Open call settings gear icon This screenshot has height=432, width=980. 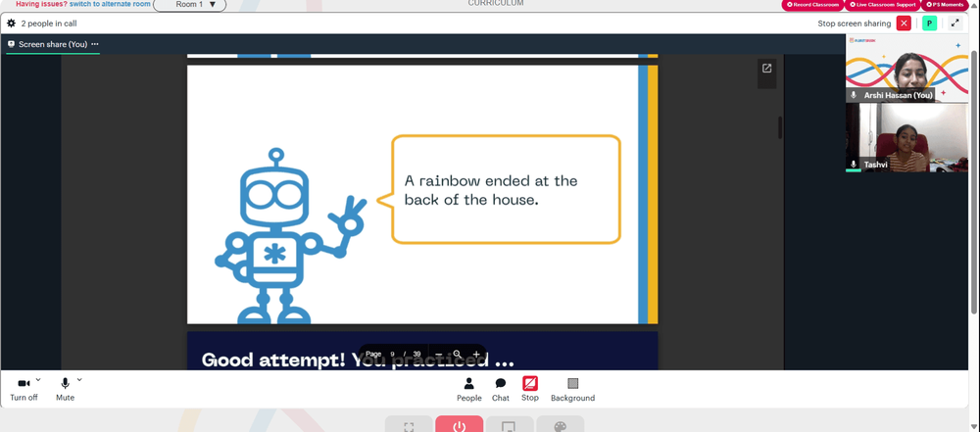coord(11,24)
